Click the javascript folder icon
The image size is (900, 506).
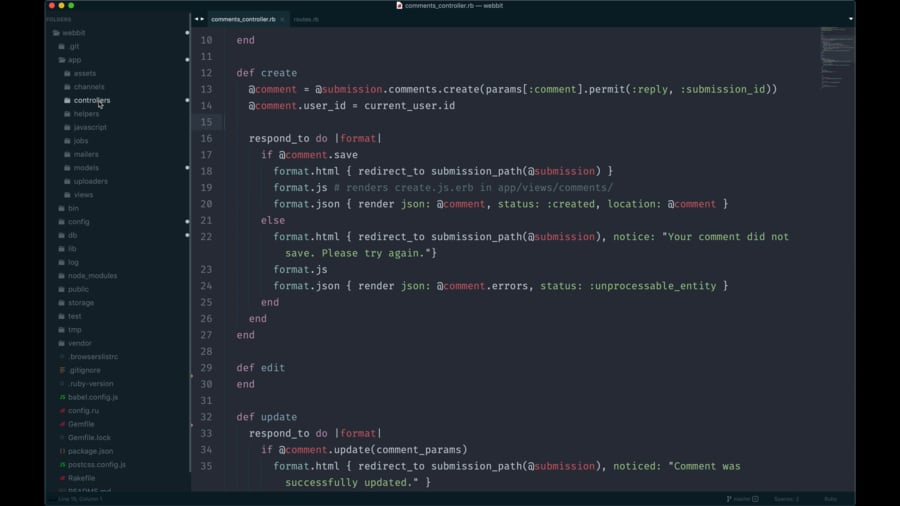pyautogui.click(x=67, y=127)
